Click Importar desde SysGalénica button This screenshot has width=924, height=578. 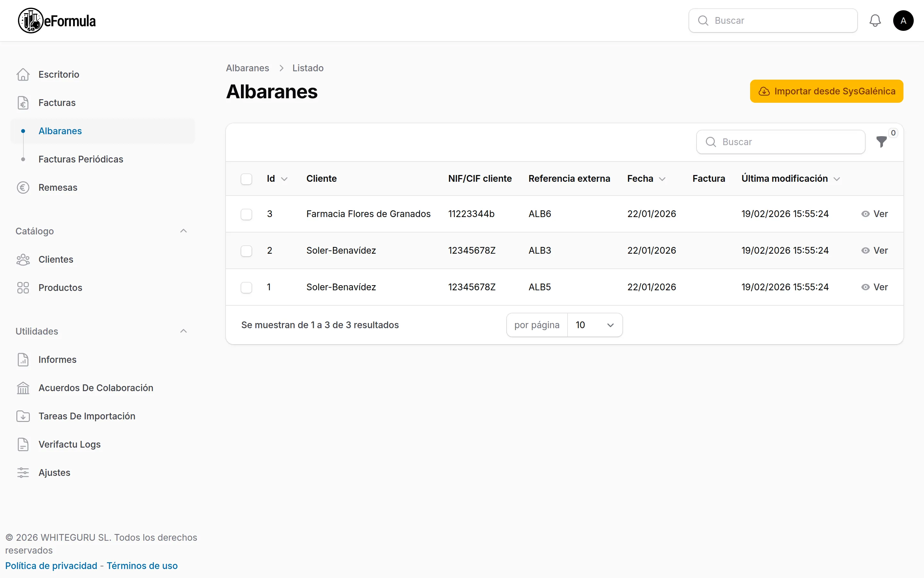[x=826, y=92]
